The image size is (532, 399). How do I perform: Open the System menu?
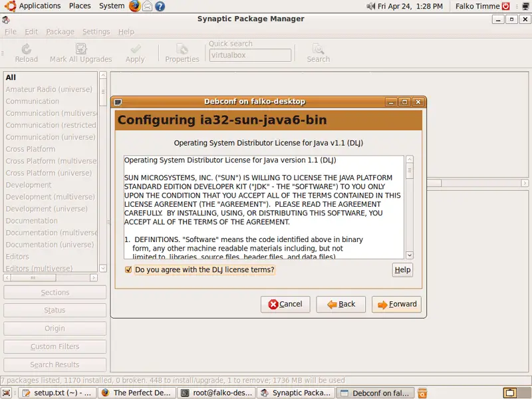[112, 6]
